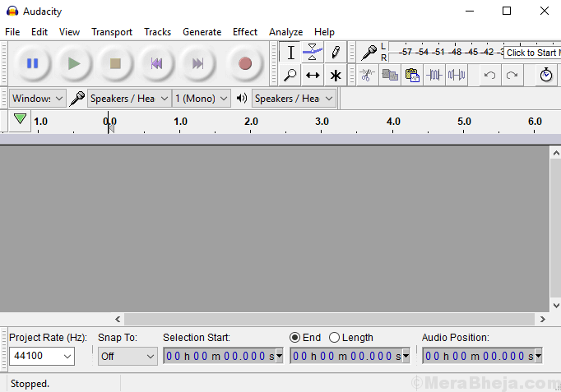The width and height of the screenshot is (561, 392).
Task: Open the Effect menu
Action: [245, 32]
